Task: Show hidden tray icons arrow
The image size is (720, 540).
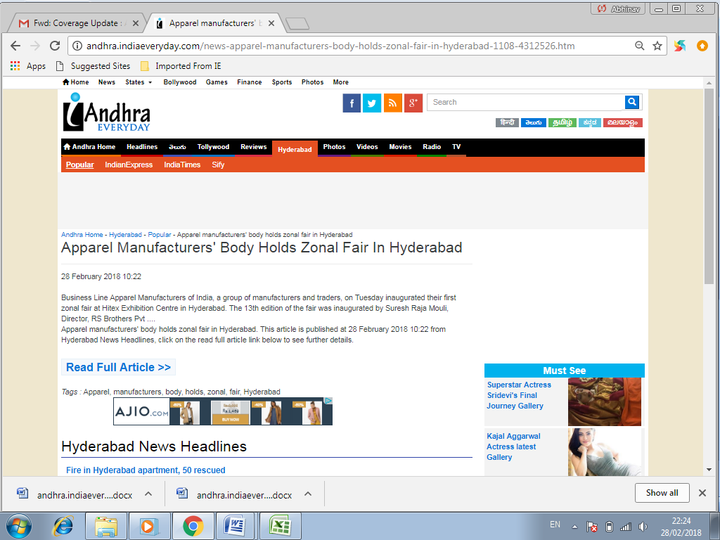Action: click(x=574, y=527)
